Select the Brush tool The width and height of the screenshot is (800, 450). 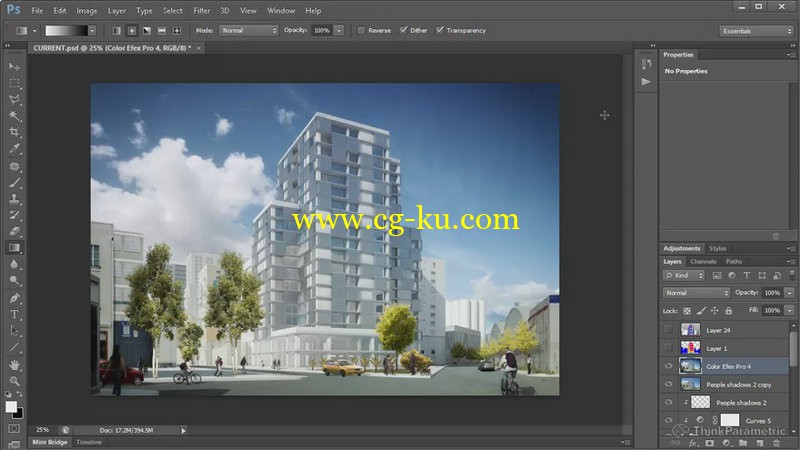pyautogui.click(x=14, y=182)
